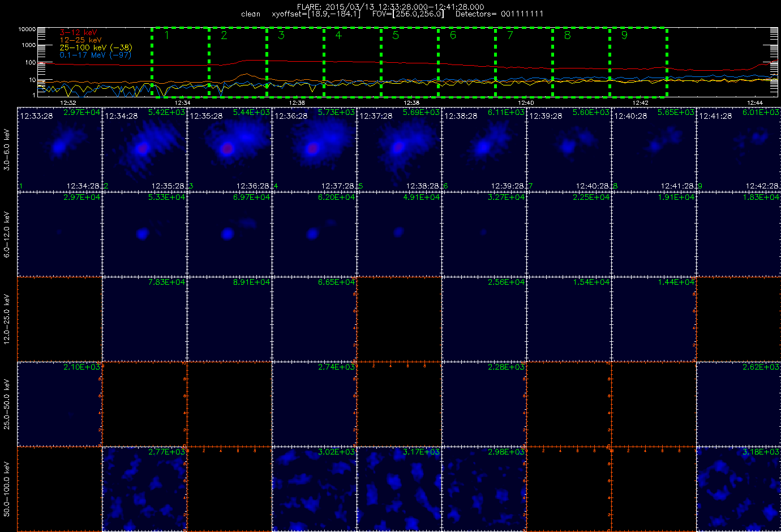
Task: Click the Detectors= 001111111 header text
Action: [x=499, y=14]
